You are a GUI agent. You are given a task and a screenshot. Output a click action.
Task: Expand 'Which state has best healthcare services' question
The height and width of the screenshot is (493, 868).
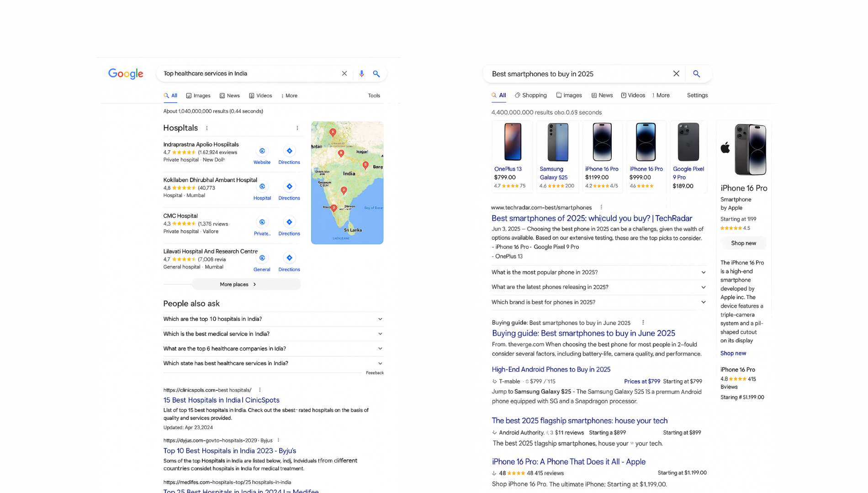point(273,363)
